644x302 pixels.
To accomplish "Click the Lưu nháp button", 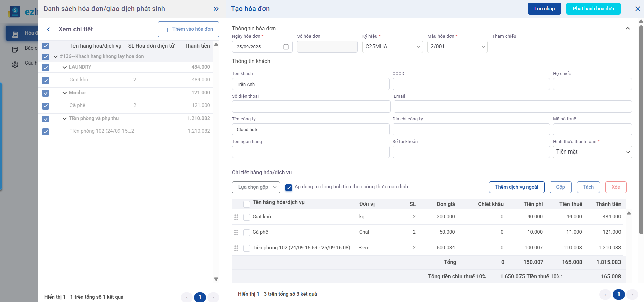I will (544, 9).
